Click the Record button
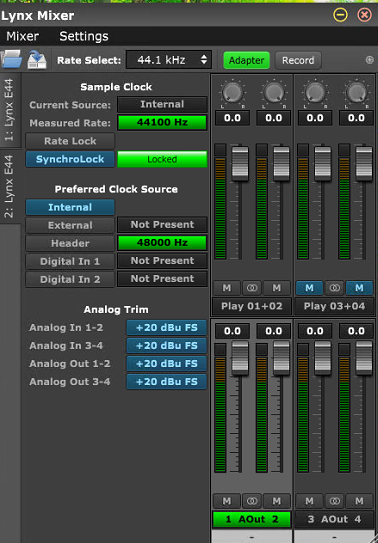Screen dimensions: 378x543 click(x=298, y=60)
